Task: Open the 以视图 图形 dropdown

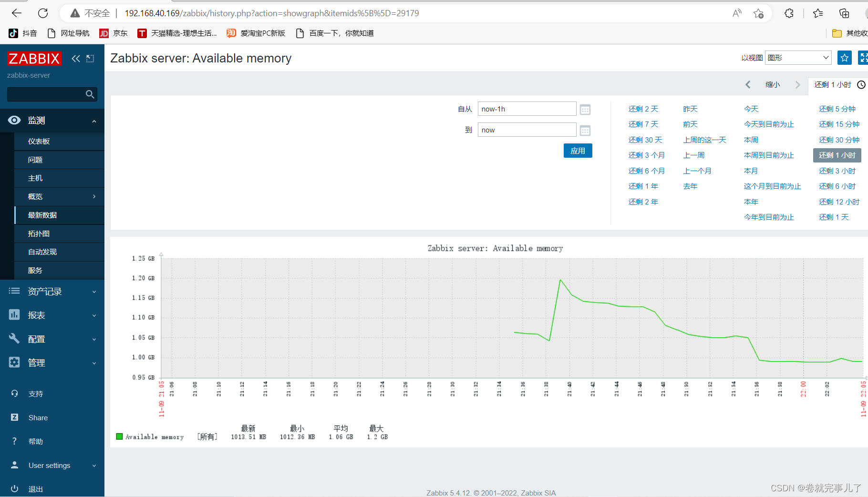Action: pyautogui.click(x=798, y=58)
